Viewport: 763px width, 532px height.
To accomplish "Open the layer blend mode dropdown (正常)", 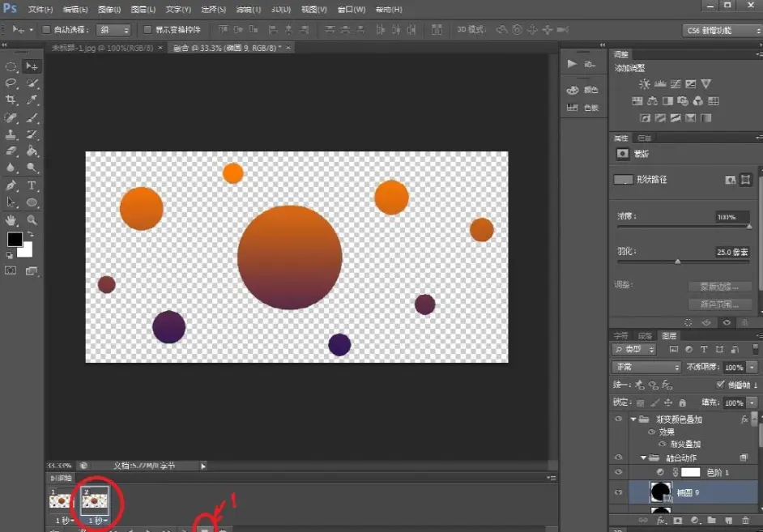I will tap(647, 367).
